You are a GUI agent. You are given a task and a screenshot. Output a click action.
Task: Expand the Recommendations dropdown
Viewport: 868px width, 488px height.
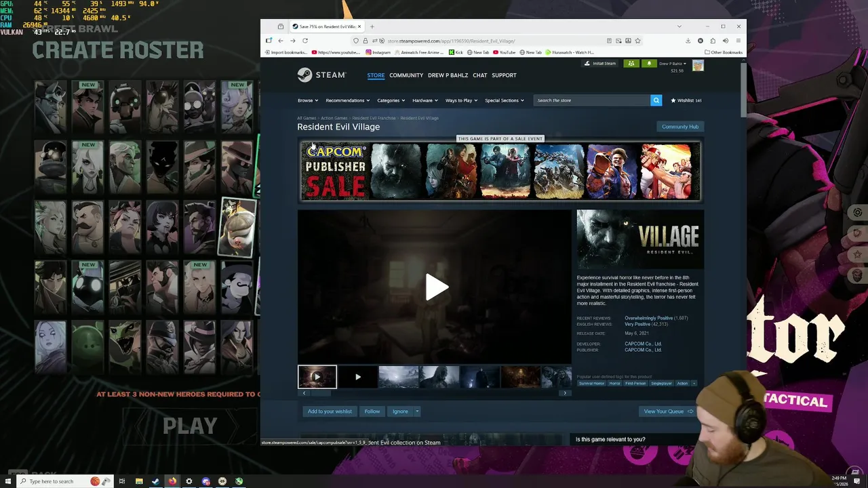(x=347, y=100)
